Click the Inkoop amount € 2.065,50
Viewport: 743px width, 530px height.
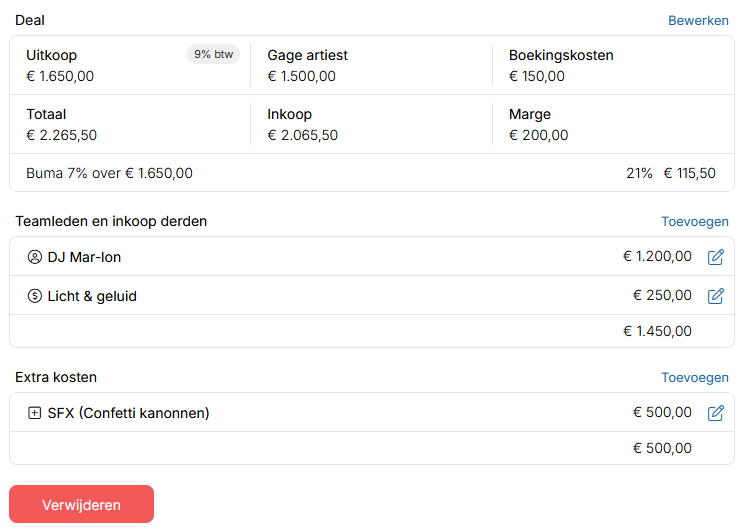(x=302, y=135)
